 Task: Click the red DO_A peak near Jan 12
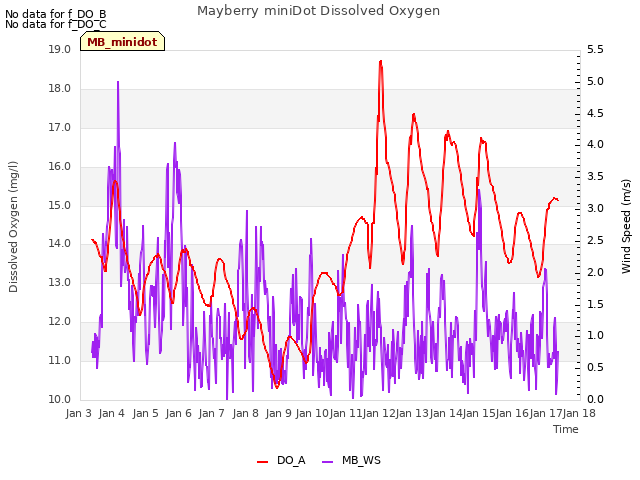[x=380, y=62]
